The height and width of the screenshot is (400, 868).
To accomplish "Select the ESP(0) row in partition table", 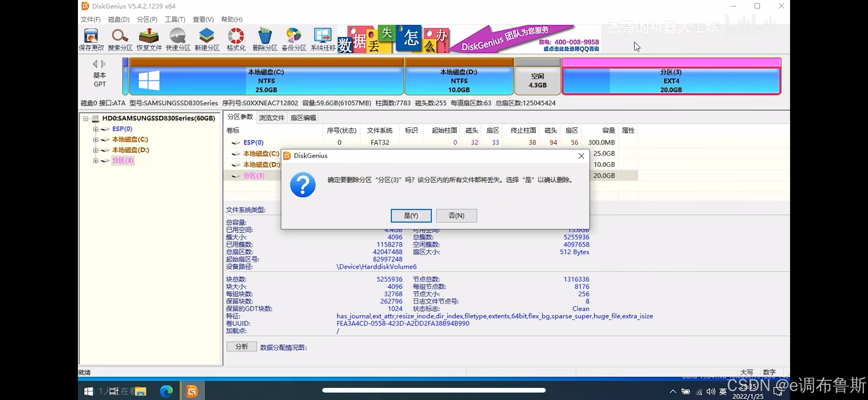I will [x=430, y=142].
